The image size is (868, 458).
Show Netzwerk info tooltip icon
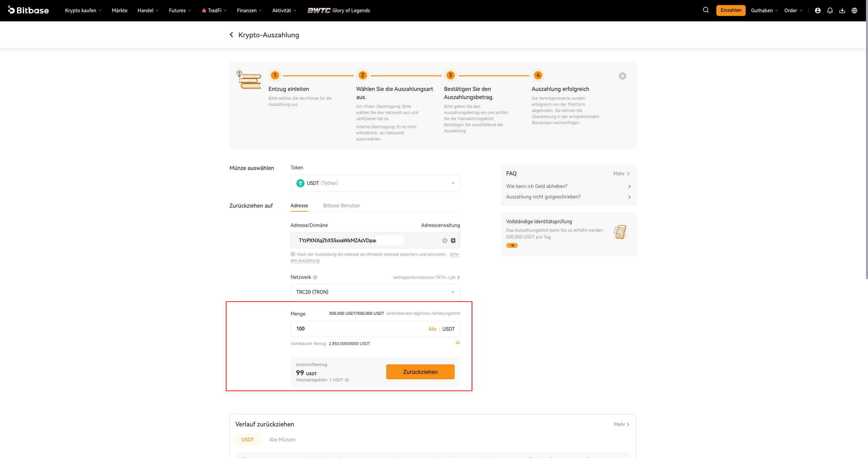tap(315, 277)
